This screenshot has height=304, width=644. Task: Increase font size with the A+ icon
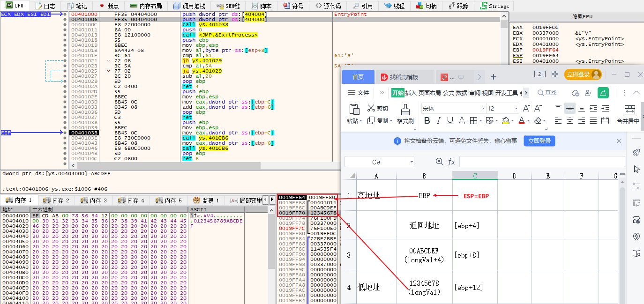click(526, 108)
